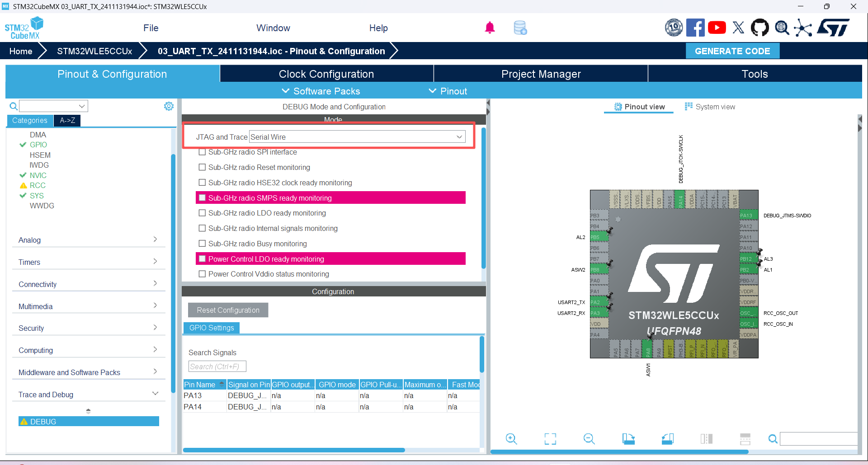This screenshot has height=465, width=868.
Task: Open the Window menu
Action: [273, 28]
